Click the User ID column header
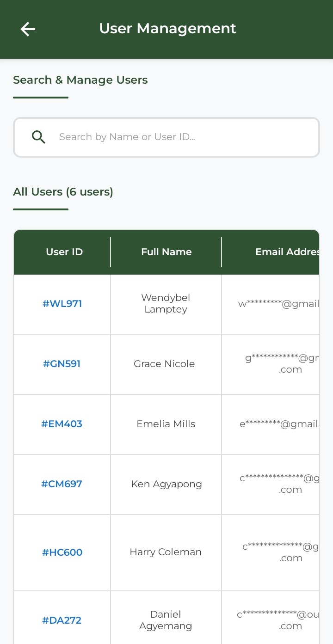The height and width of the screenshot is (644, 333). 64,252
